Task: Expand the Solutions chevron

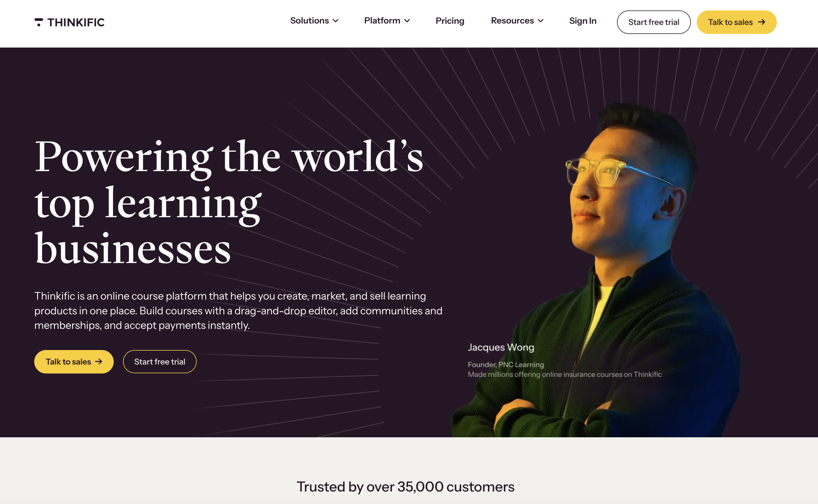Action: coord(336,21)
